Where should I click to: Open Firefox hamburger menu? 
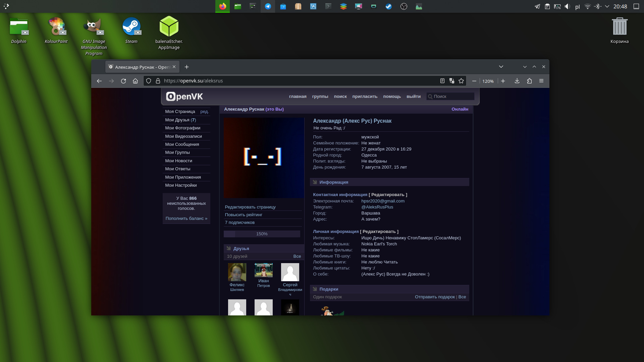pyautogui.click(x=541, y=81)
